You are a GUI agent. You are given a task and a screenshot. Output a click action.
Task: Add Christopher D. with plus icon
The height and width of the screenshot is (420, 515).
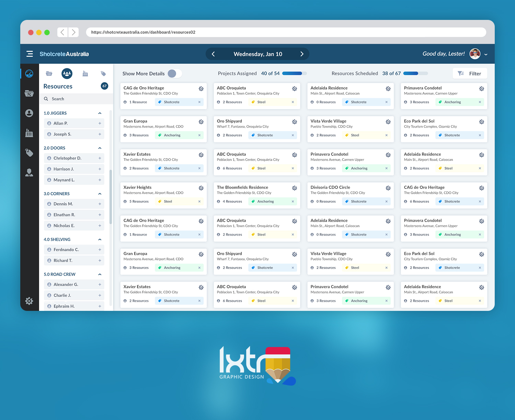[100, 158]
